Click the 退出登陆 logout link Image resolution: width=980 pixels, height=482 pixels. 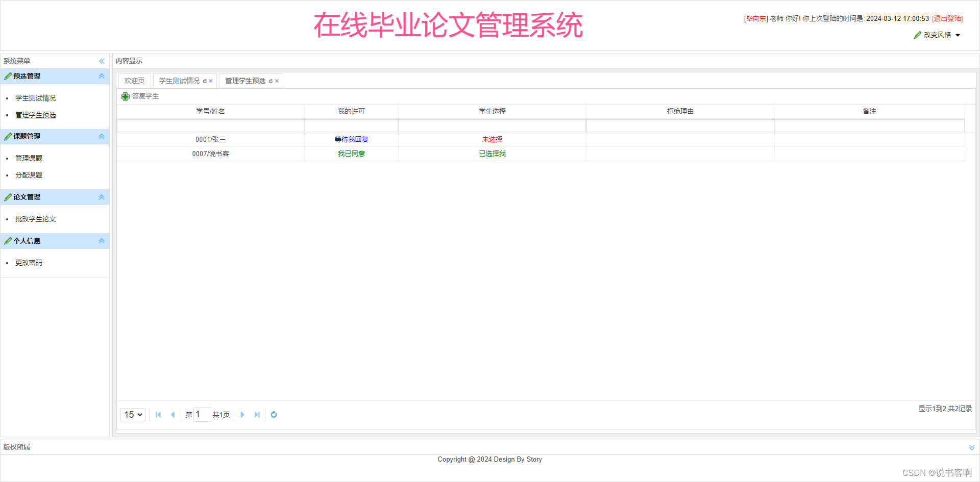(x=947, y=18)
